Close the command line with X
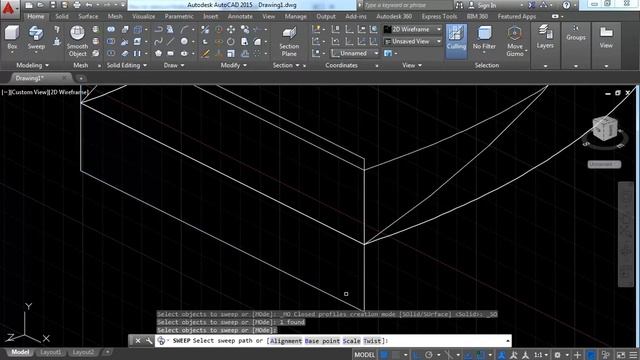 (138, 340)
